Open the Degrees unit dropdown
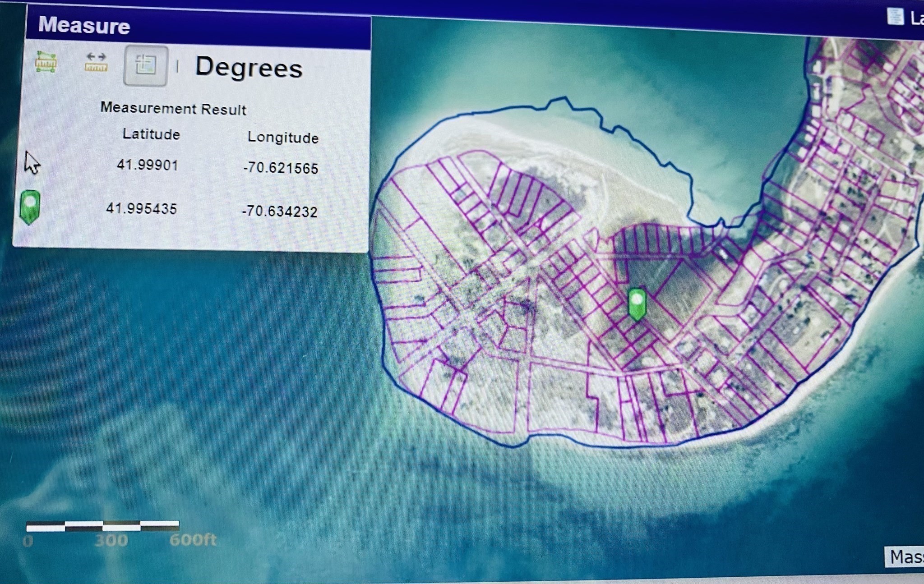924x584 pixels. pyautogui.click(x=249, y=68)
